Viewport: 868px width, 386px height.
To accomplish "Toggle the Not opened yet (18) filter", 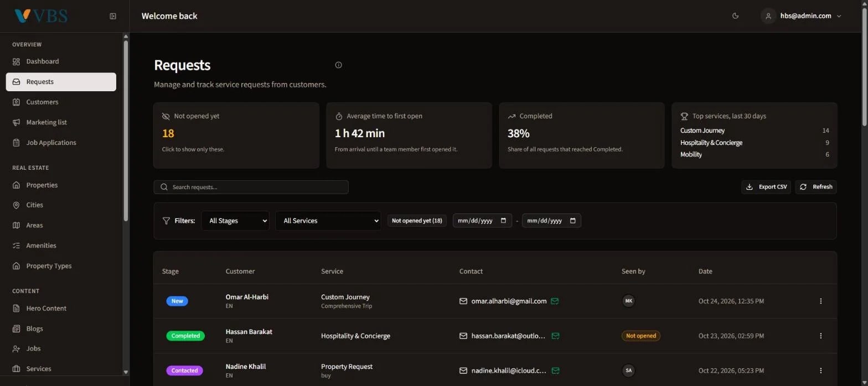I will pyautogui.click(x=417, y=221).
